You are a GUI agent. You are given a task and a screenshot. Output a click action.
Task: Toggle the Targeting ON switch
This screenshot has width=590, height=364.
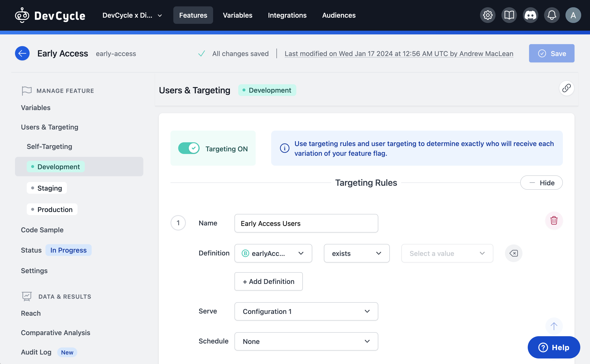(x=189, y=148)
